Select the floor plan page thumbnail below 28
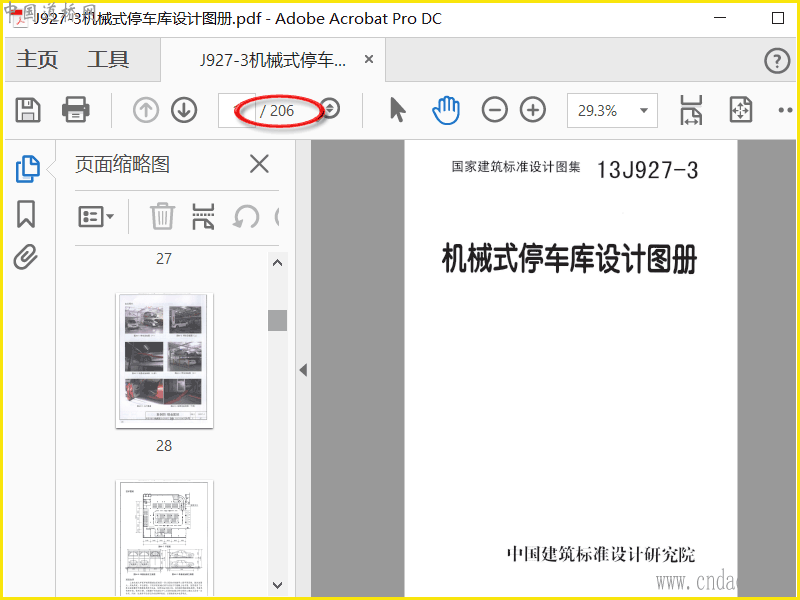 [x=164, y=538]
